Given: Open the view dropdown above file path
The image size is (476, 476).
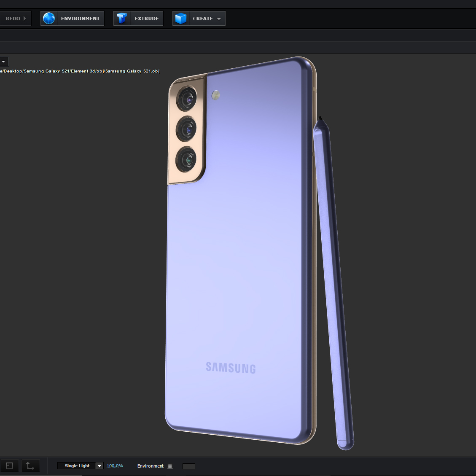Looking at the screenshot, I should (x=4, y=62).
